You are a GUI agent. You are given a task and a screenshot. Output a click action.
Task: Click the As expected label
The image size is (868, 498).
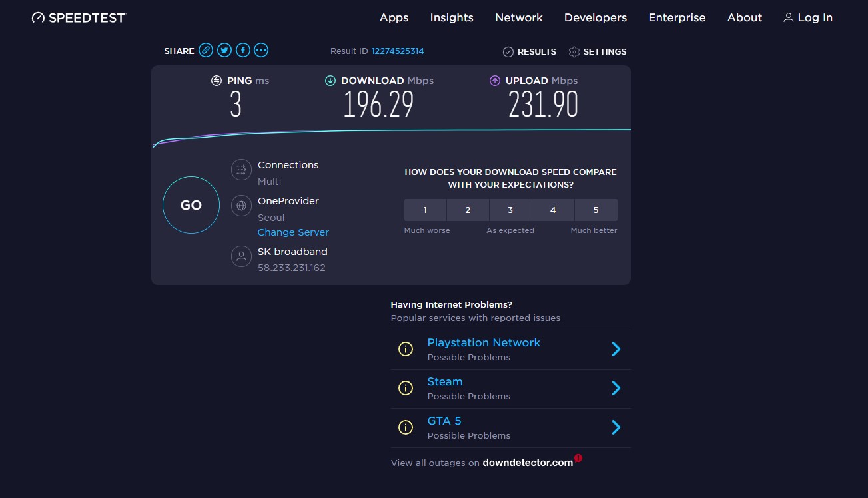(x=510, y=230)
